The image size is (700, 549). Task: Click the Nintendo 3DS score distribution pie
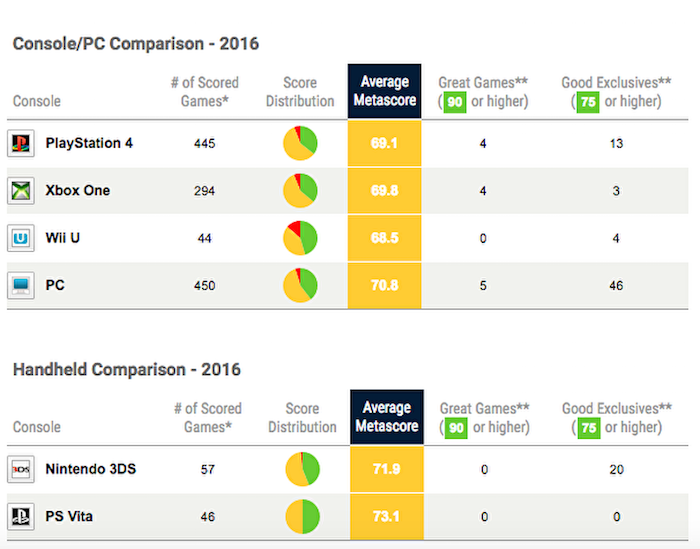point(301,469)
